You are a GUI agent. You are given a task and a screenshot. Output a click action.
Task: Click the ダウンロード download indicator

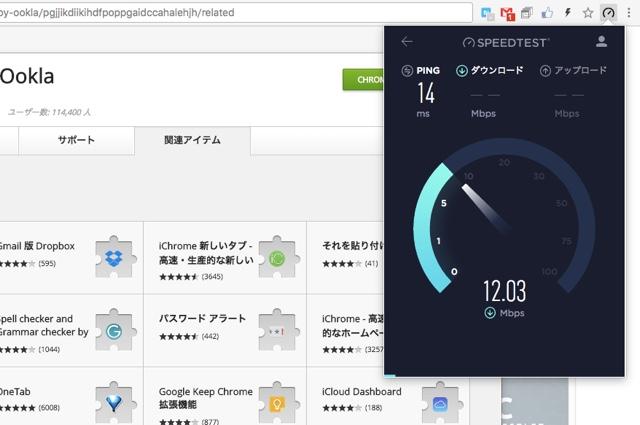point(489,71)
